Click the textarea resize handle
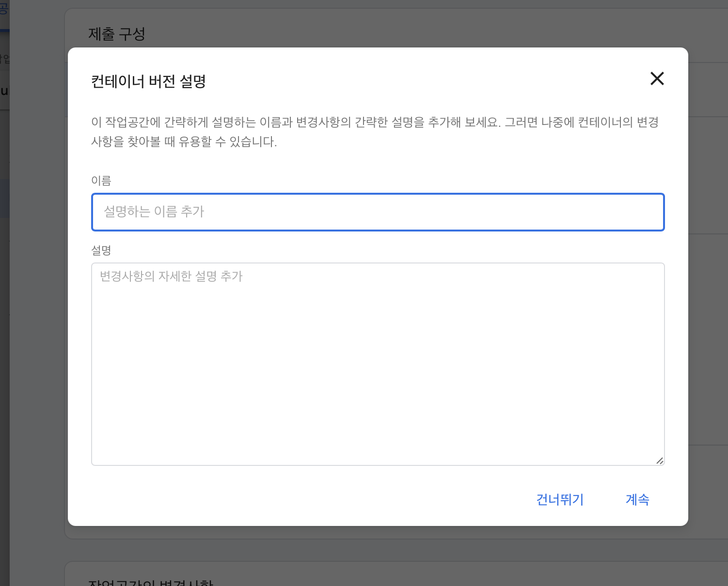The image size is (728, 586). pos(660,461)
